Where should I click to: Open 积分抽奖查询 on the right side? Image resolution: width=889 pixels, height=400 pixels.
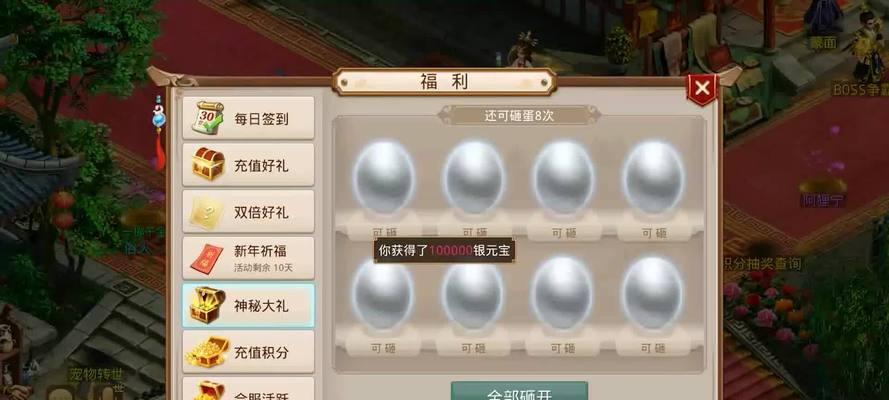763,264
